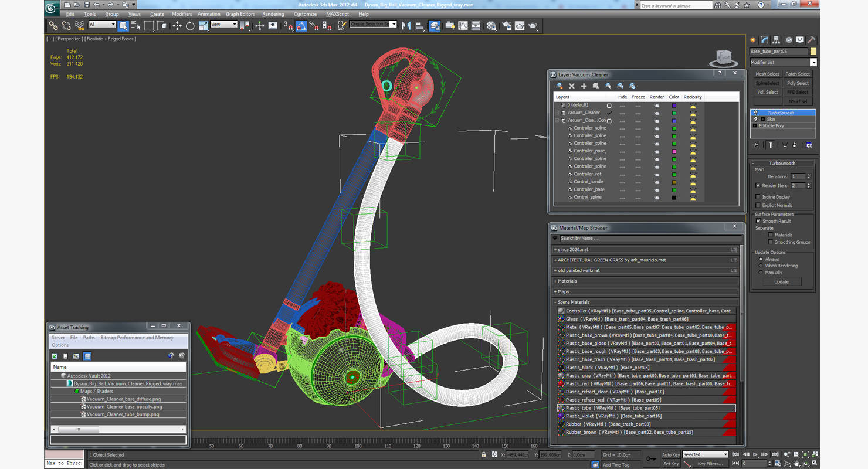Click the TurboSmooth Update button

pyautogui.click(x=781, y=282)
